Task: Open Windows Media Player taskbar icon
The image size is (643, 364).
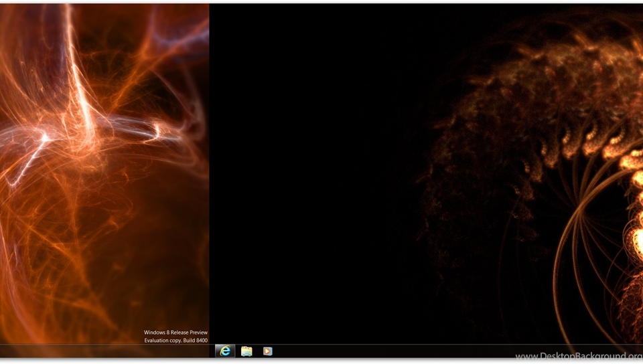Action: pos(267,351)
